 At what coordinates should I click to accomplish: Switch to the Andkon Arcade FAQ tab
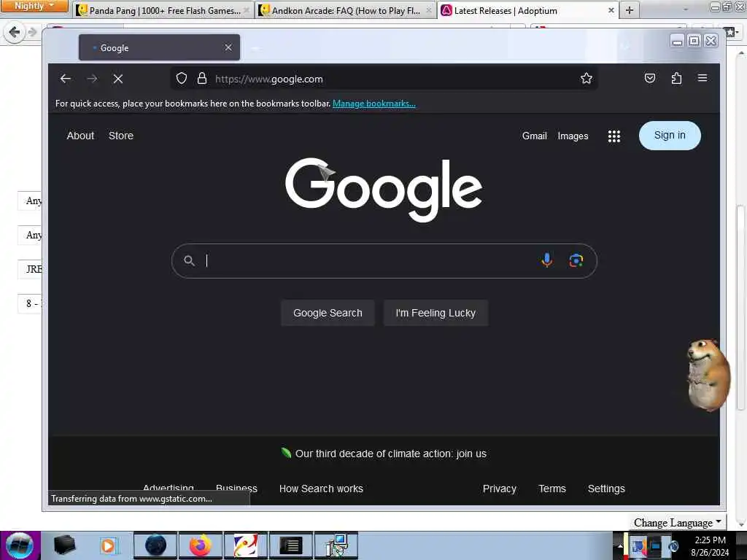345,10
